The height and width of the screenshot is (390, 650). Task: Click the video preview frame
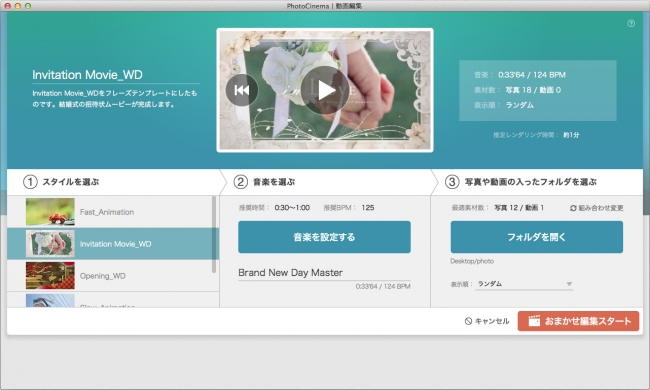(325, 90)
